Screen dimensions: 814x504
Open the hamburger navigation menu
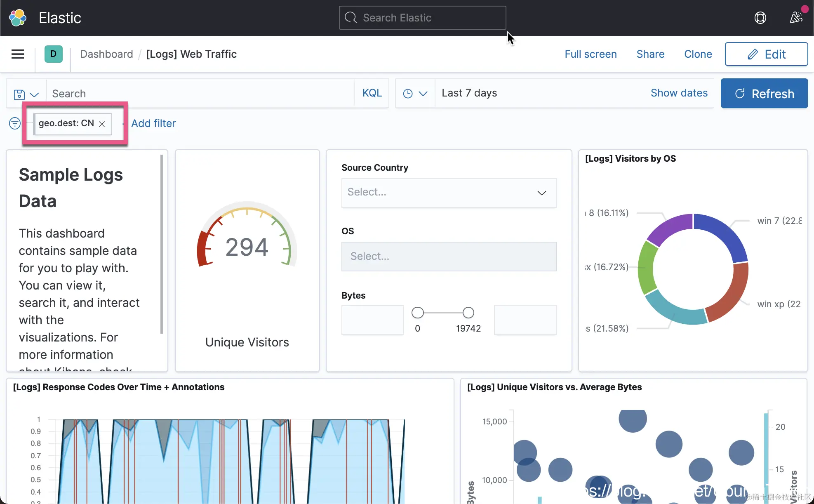(18, 54)
